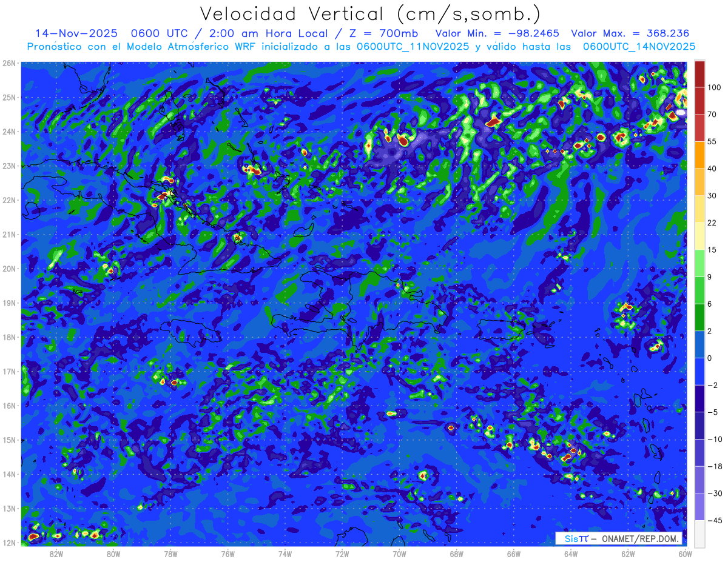Click the colorbar value '70'
This screenshot has height=562, width=728.
712,114
